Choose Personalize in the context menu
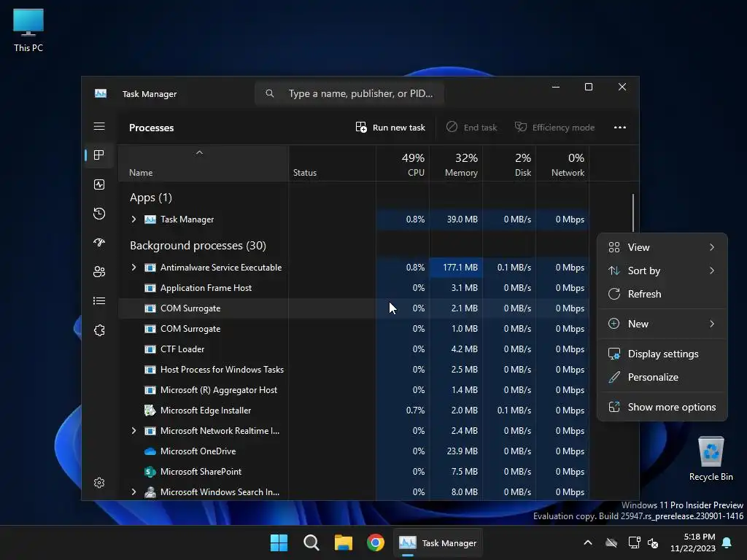The height and width of the screenshot is (560, 747). [x=662, y=377]
